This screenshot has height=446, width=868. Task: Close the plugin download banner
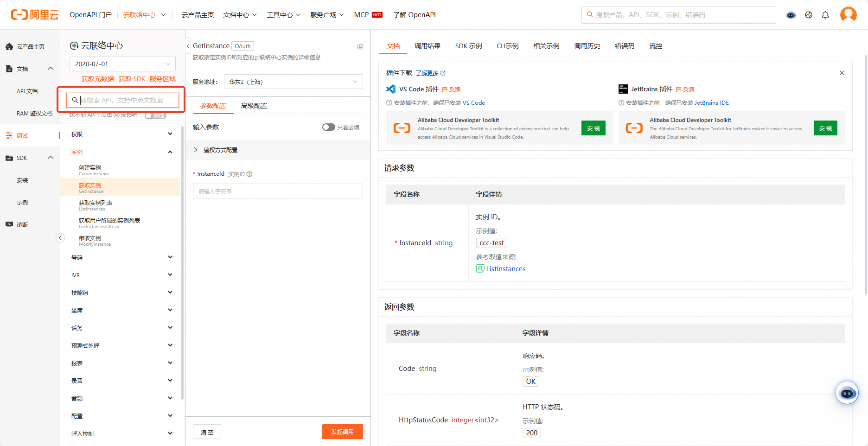(842, 73)
